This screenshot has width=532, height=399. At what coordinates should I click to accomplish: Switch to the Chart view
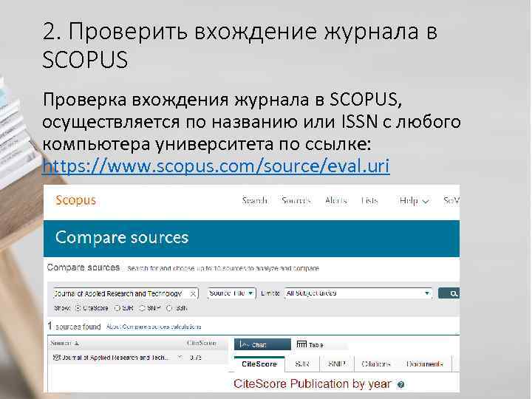click(x=262, y=344)
